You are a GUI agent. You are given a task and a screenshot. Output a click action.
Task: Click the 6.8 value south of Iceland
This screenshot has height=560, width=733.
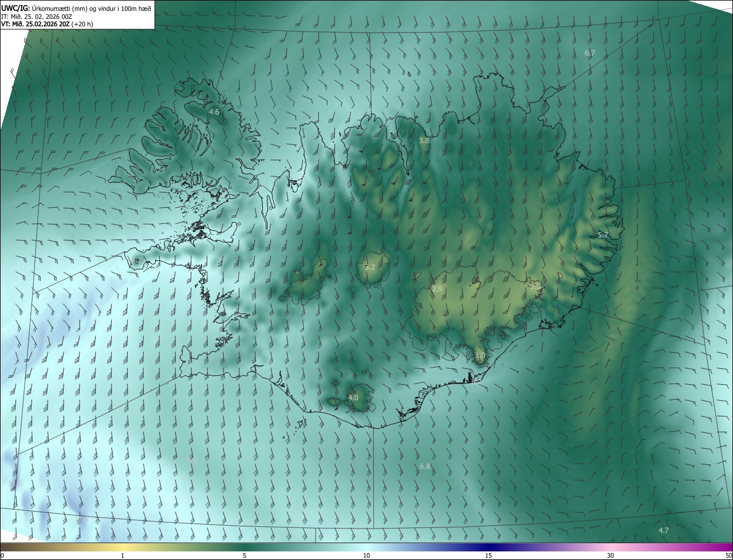click(425, 467)
